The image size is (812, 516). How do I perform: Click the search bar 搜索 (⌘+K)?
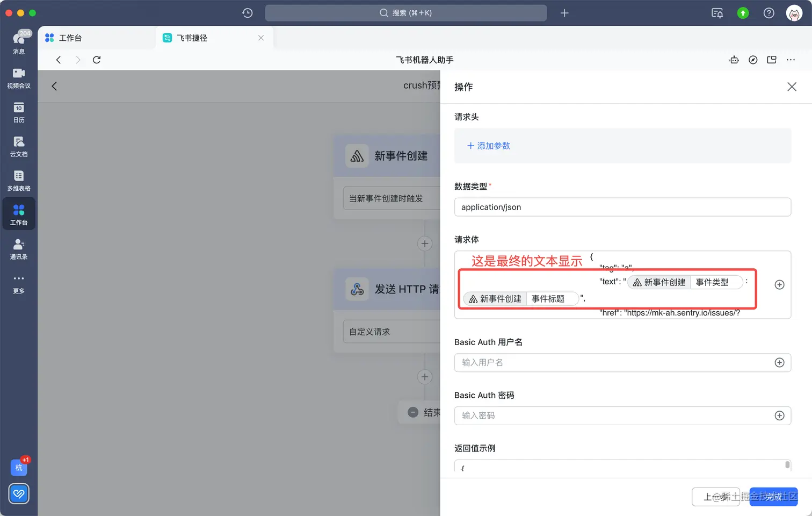point(406,13)
